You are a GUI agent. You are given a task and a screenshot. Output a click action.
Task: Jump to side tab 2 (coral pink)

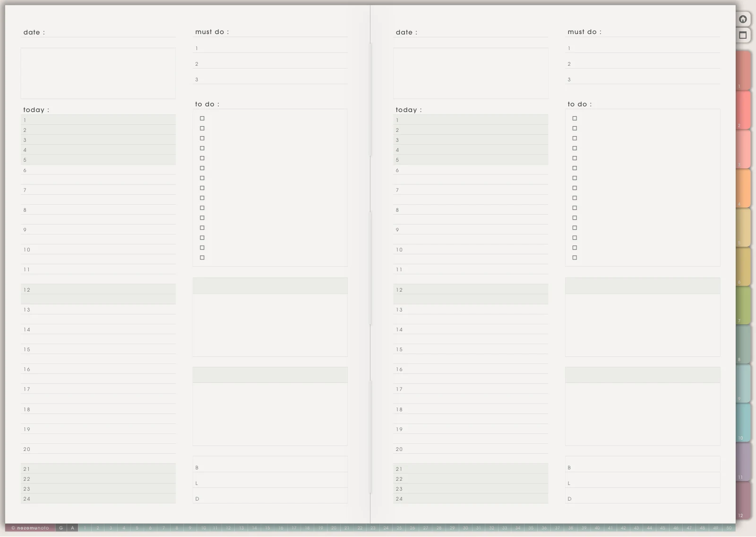tap(743, 110)
